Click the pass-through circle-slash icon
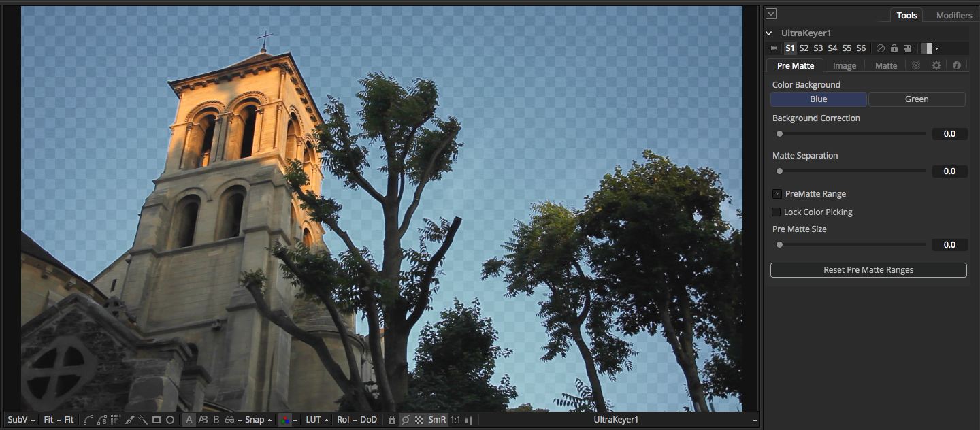980x430 pixels. pyautogui.click(x=880, y=48)
